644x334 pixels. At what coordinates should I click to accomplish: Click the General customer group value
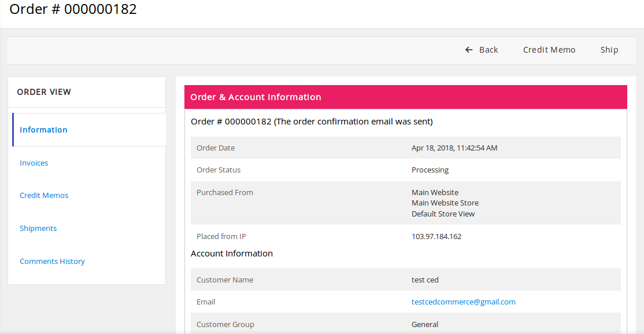[x=424, y=324]
